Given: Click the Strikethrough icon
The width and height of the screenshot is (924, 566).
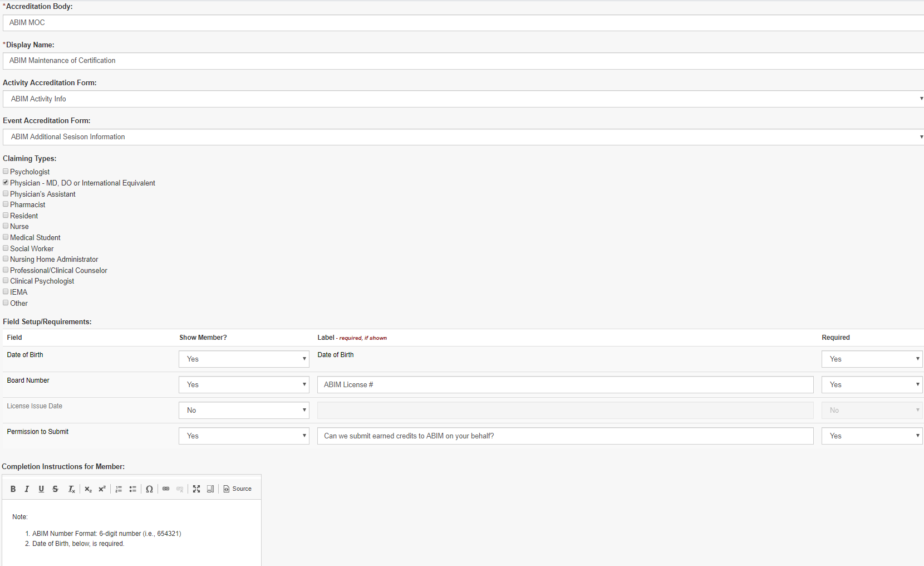Looking at the screenshot, I should coord(55,489).
